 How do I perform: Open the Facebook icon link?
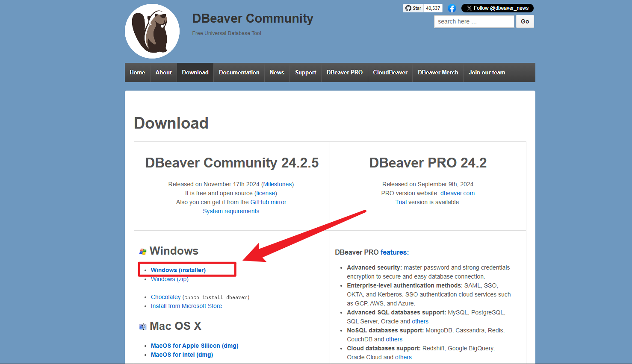click(452, 8)
